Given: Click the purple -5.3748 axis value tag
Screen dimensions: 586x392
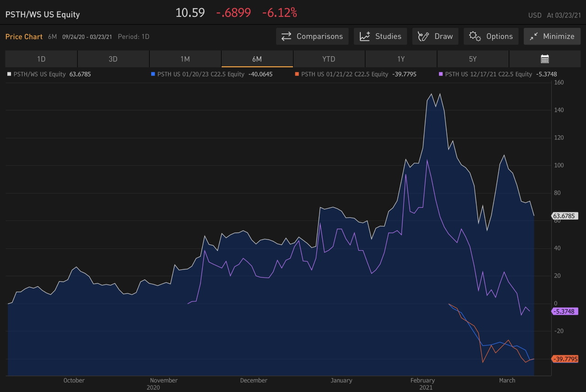Looking at the screenshot, I should click(x=565, y=311).
